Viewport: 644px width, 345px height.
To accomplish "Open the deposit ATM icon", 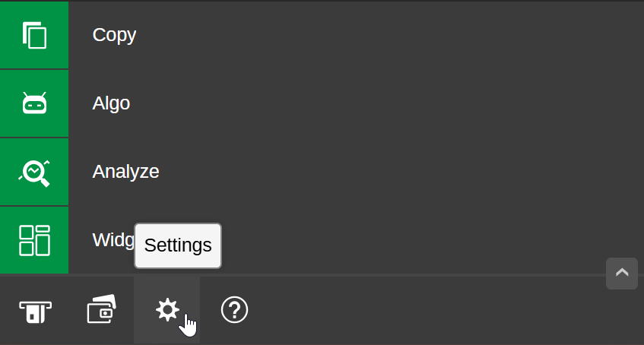I will (x=35, y=310).
